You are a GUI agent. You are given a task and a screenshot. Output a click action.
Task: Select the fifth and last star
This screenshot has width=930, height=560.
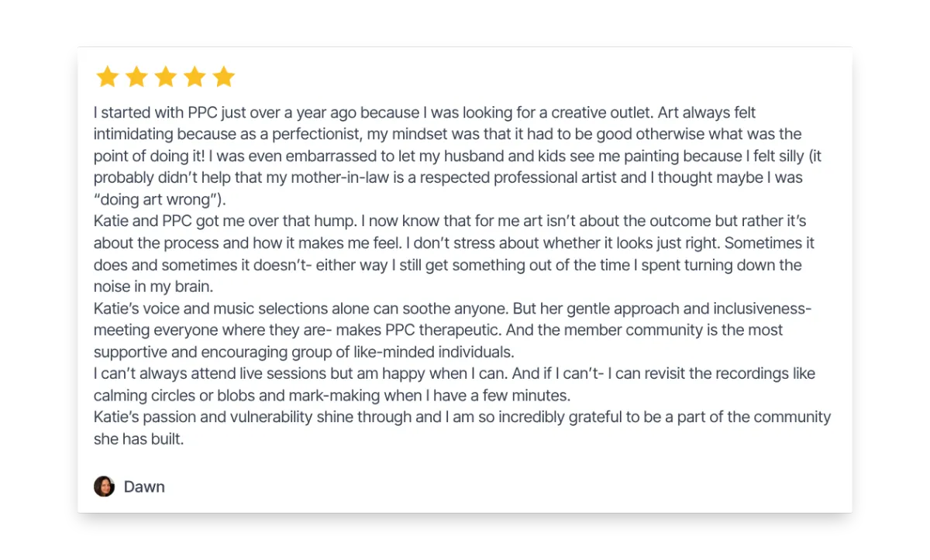[x=223, y=77]
